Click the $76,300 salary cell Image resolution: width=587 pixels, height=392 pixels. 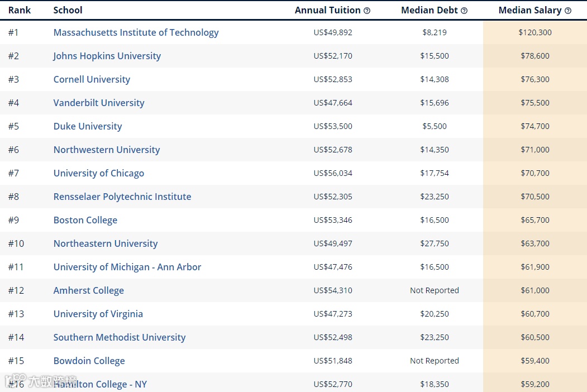(x=535, y=79)
